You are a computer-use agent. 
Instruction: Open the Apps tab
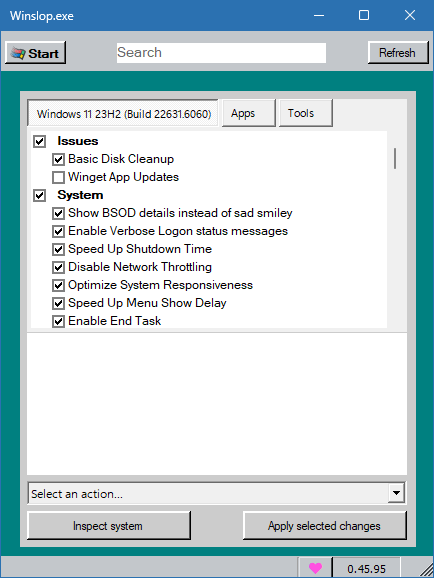tap(249, 113)
